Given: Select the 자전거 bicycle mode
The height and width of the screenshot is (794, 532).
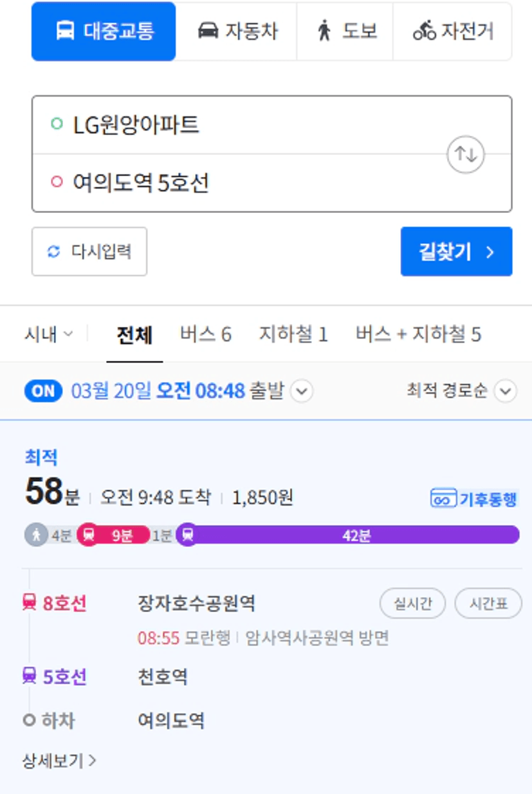Looking at the screenshot, I should [x=453, y=31].
